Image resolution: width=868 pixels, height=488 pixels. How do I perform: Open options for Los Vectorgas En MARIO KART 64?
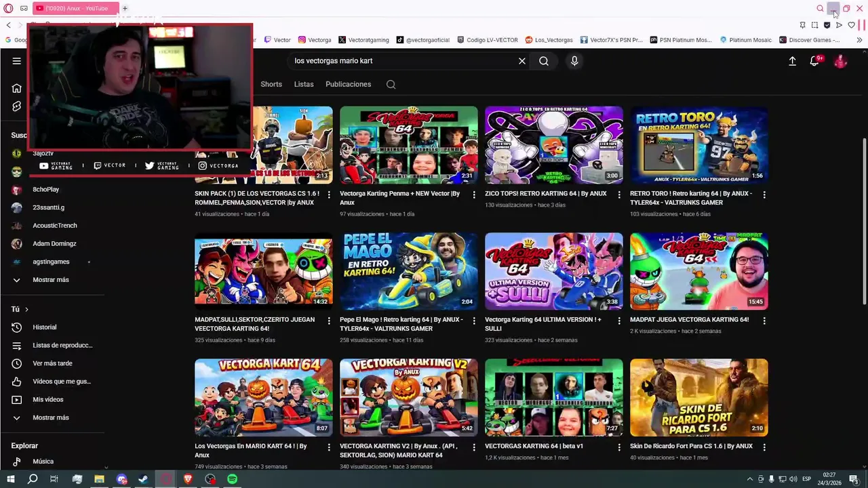pos(329,447)
